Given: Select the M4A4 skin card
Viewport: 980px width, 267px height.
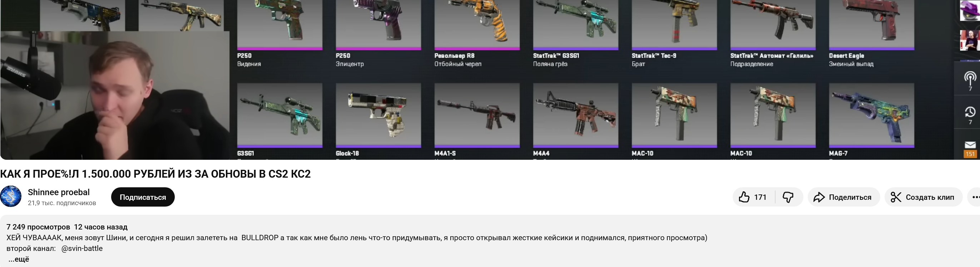Looking at the screenshot, I should coord(575,120).
